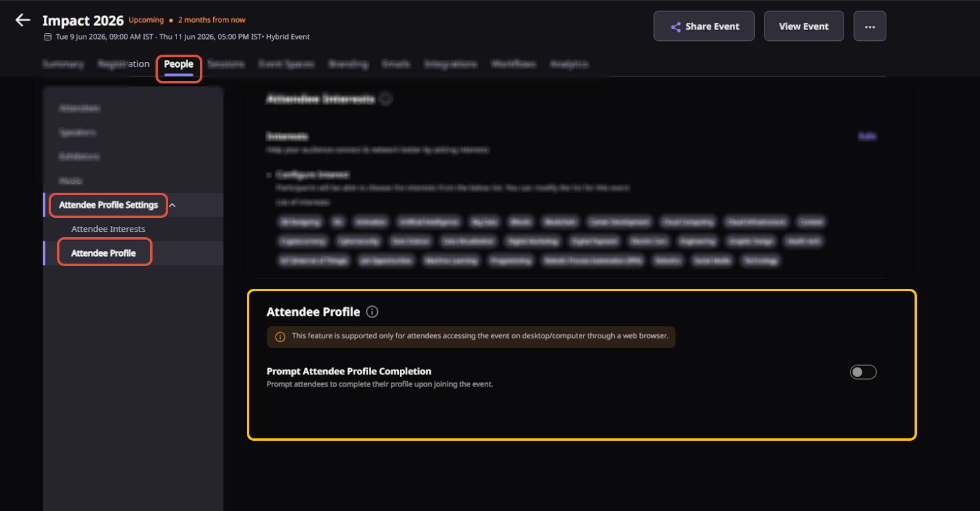Click the Edit link in Interests section
Viewport: 980px width, 511px height.
867,137
